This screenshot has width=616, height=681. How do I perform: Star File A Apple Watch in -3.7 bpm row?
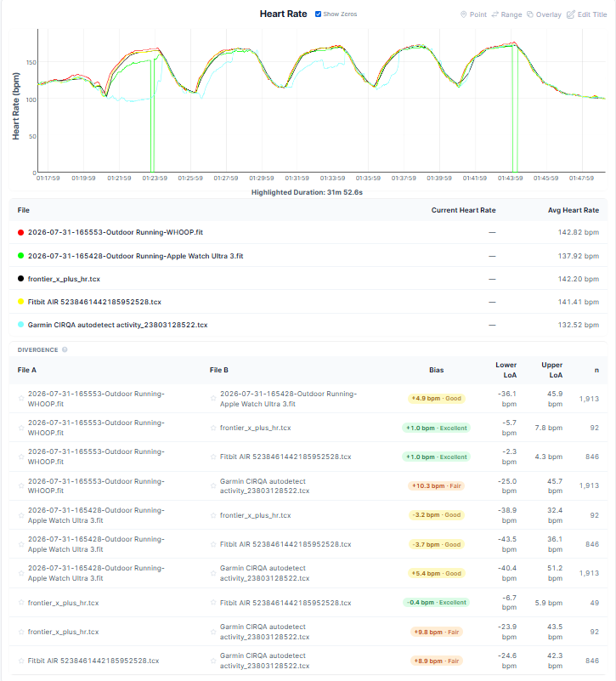tap(21, 544)
